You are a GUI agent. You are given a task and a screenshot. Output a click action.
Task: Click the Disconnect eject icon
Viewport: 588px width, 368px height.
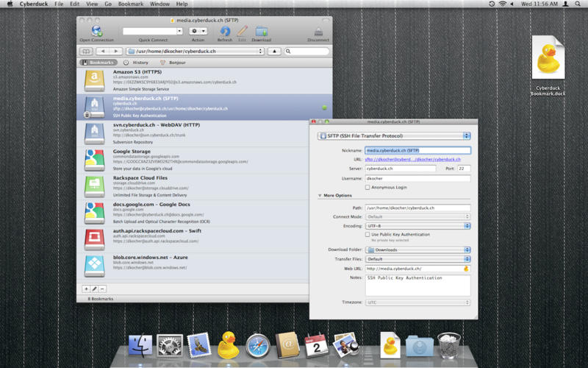click(318, 32)
